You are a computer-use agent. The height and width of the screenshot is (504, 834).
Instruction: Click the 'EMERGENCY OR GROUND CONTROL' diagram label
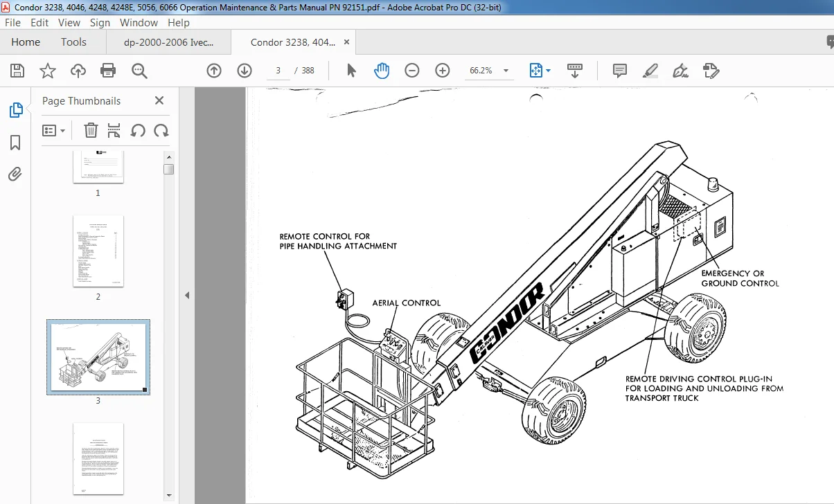click(x=740, y=278)
